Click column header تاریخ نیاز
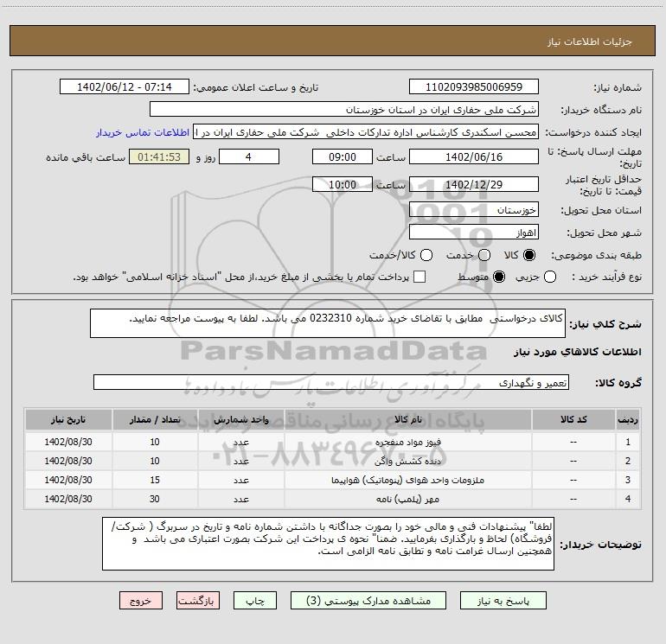The width and height of the screenshot is (666, 644). click(x=68, y=419)
